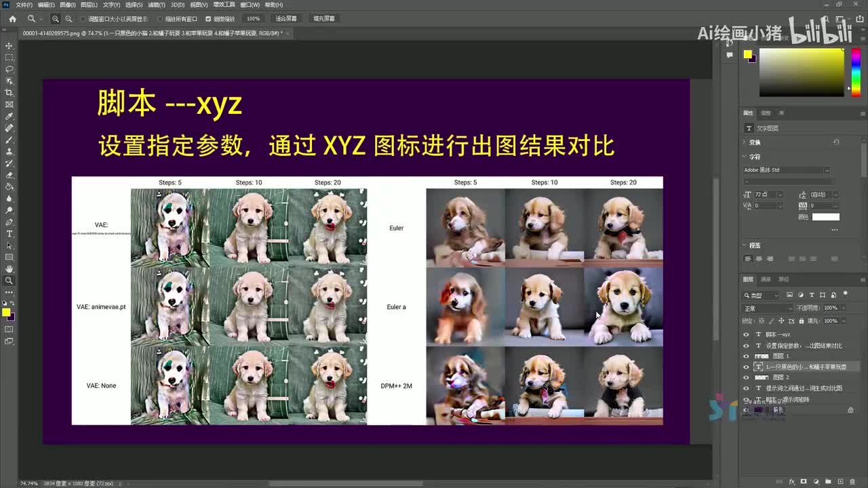Select the Rectangular Marquee tool
868x488 pixels.
tap(9, 58)
